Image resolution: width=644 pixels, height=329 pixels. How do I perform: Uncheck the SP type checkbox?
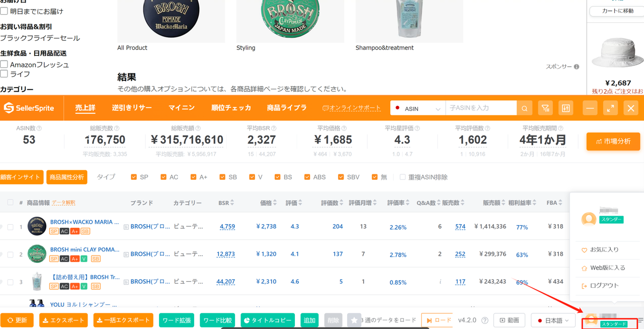(x=133, y=177)
